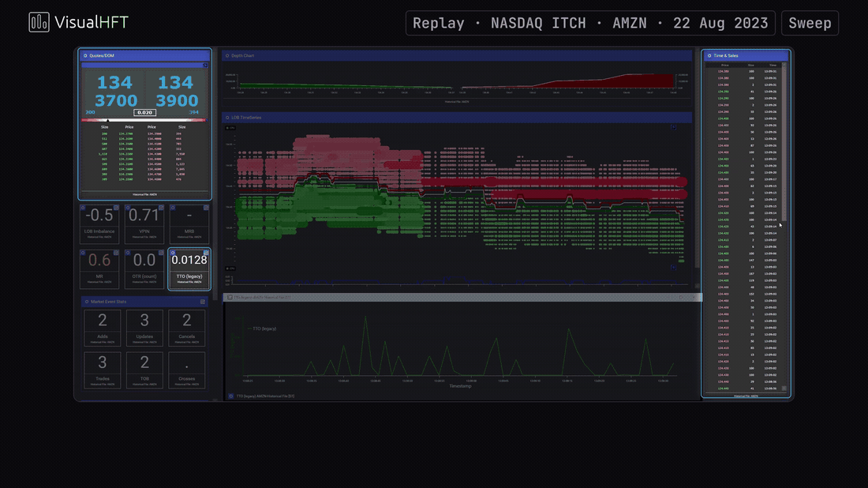Click the icon beside TTO chart footer label

tap(231, 396)
